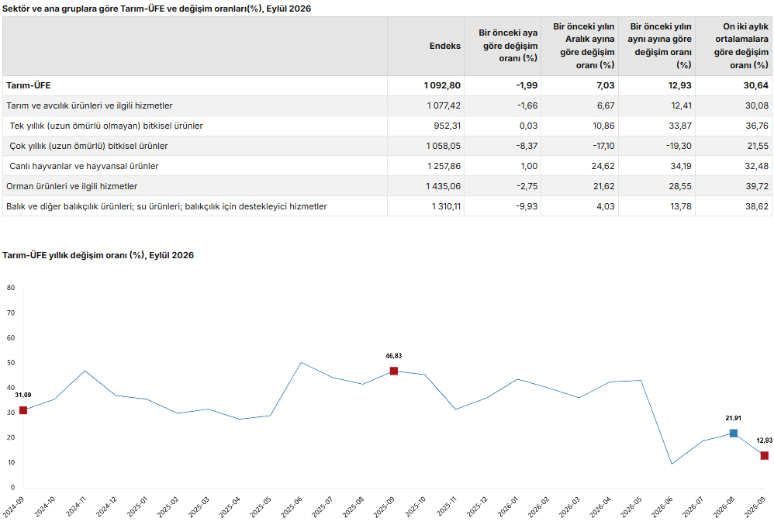Click the index value "1 310,11"
The image size is (774, 532).
click(x=446, y=207)
